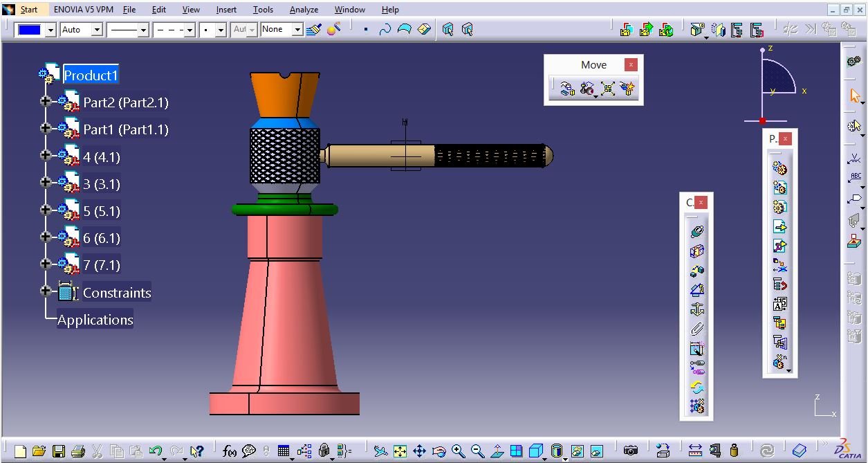Capture image with the camera icon
Viewport: 868px width, 463px height.
(630, 451)
